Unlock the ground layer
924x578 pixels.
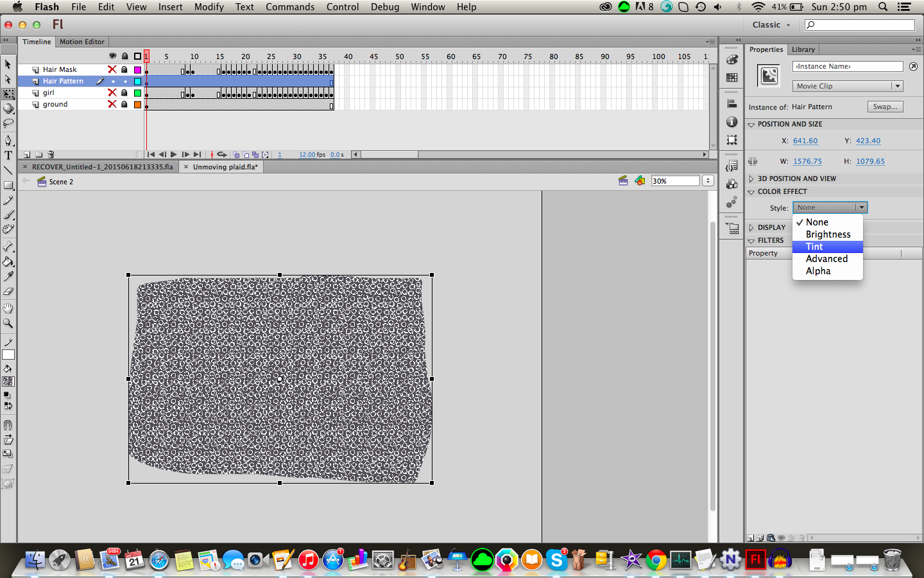tap(124, 104)
